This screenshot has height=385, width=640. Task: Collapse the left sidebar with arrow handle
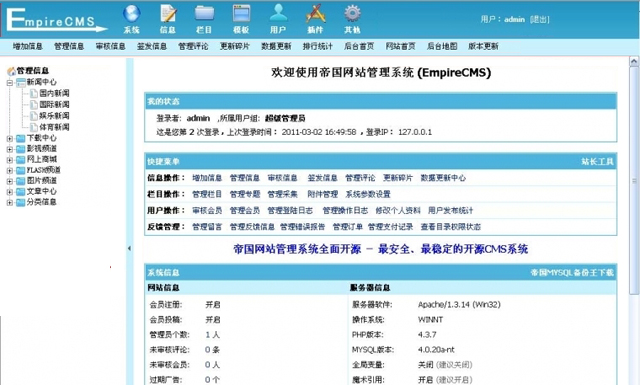click(129, 248)
